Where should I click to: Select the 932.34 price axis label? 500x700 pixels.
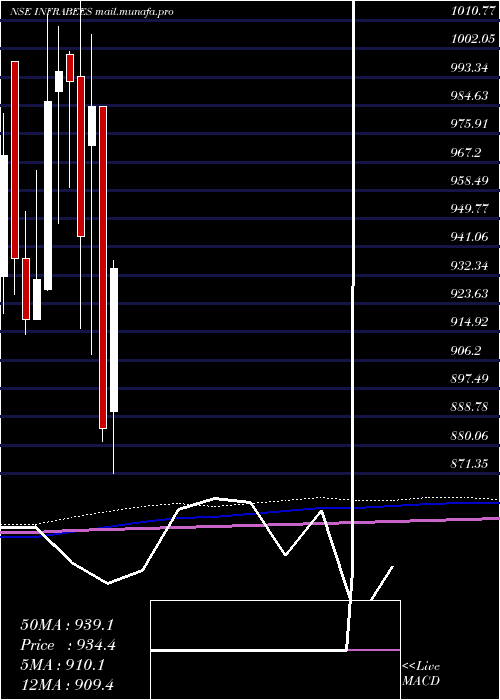tap(469, 266)
